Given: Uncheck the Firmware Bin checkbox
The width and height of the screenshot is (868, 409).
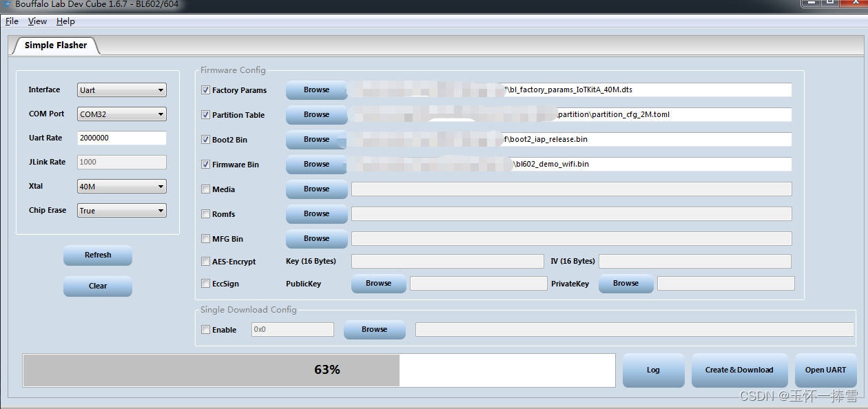Looking at the screenshot, I should (205, 165).
